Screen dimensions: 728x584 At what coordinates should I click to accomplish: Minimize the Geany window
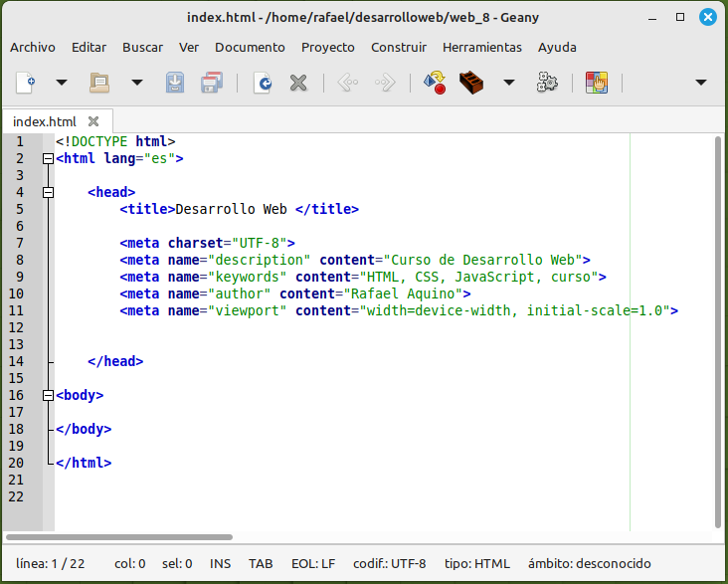click(652, 18)
